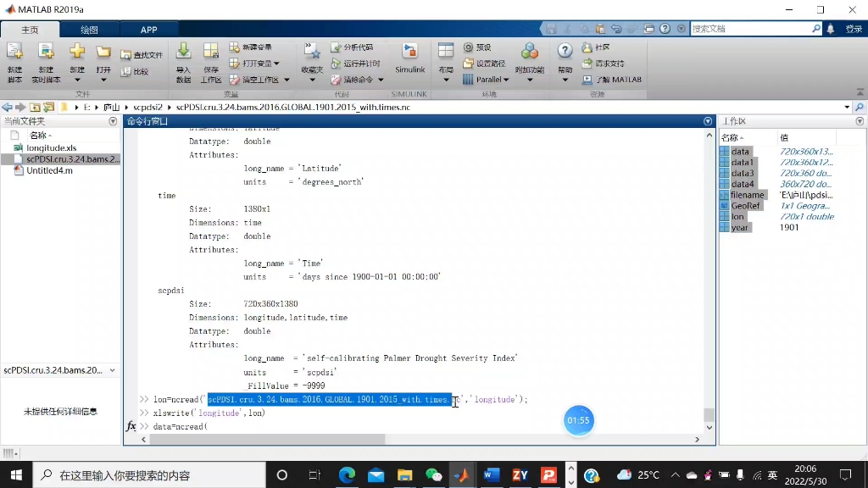
Task: Open 社区 (Community) link
Action: point(596,47)
